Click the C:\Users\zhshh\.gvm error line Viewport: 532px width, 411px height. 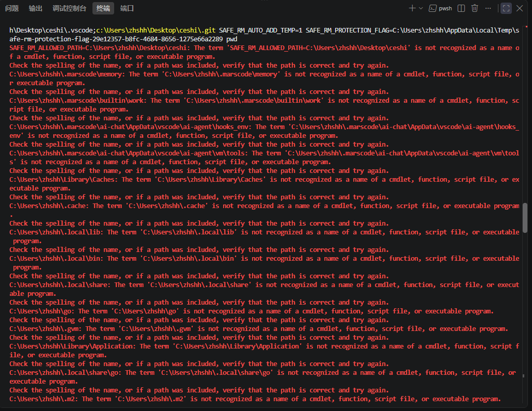click(259, 328)
